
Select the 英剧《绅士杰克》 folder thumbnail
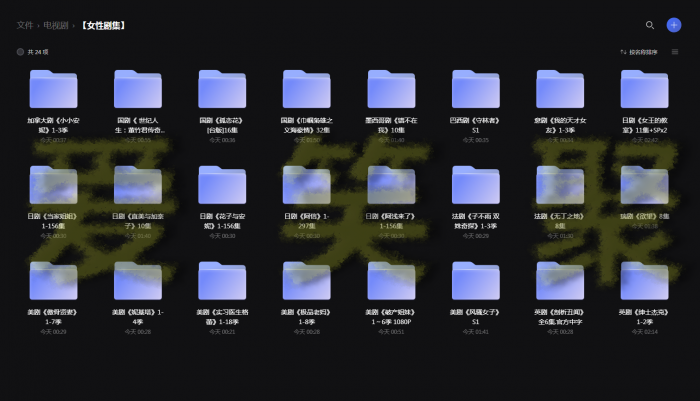tap(644, 281)
